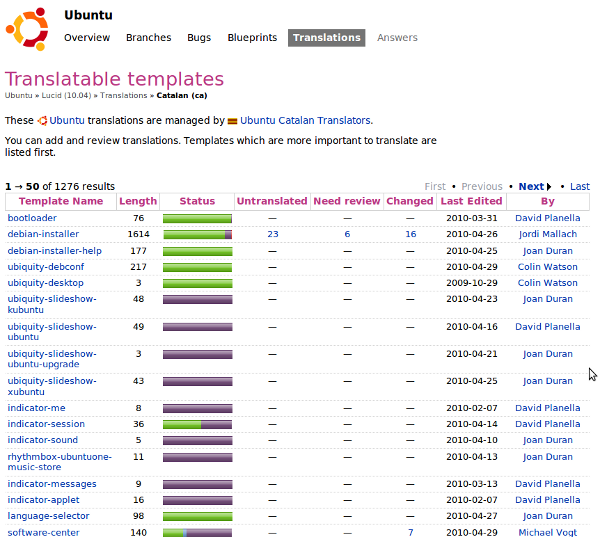Viewport: 600px width, 537px height.
Task: Select the Translations tab
Action: (326, 38)
